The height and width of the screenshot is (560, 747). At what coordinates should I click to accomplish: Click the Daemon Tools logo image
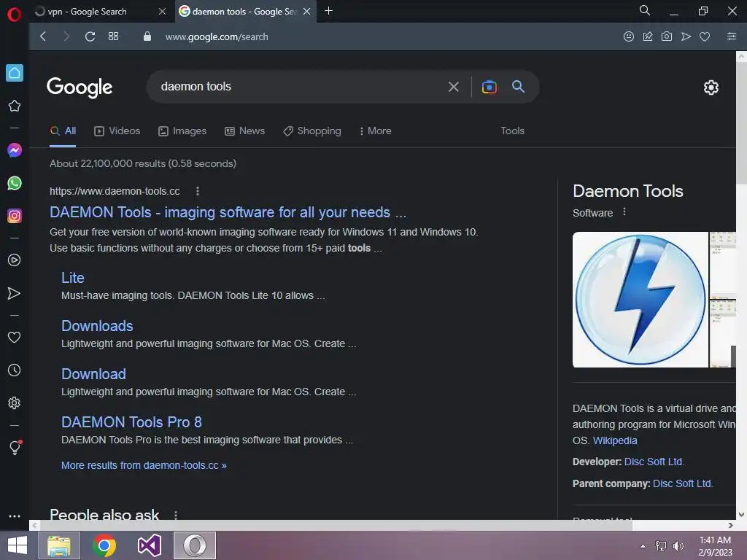tap(640, 300)
